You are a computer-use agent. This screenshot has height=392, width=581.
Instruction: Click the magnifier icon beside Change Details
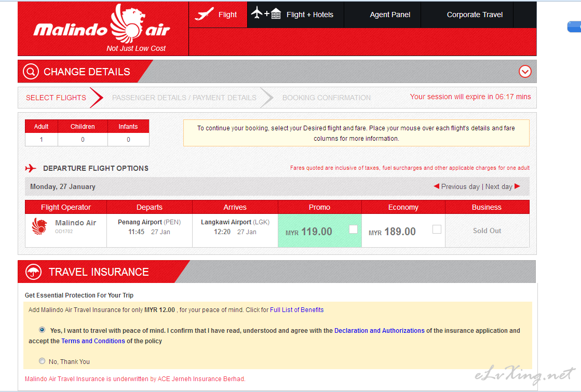pyautogui.click(x=31, y=72)
